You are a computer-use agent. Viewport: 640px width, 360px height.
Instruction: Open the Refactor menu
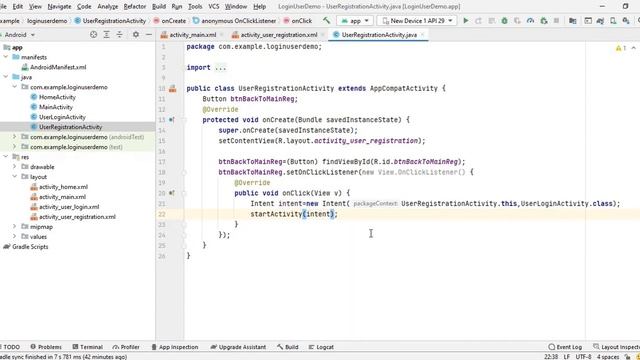(x=135, y=7)
